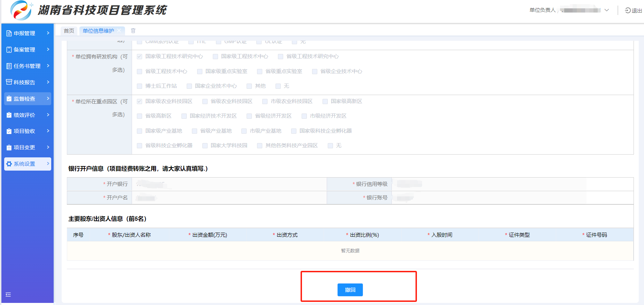This screenshot has width=644, height=305.
Task: Collapse sidebar using the bottom-left menu icon
Action: coord(8,295)
